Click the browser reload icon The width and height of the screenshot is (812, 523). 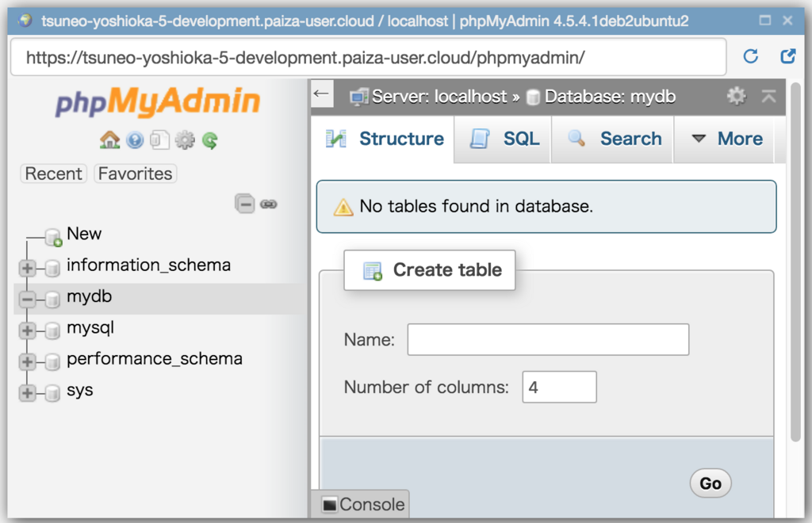[x=750, y=56]
